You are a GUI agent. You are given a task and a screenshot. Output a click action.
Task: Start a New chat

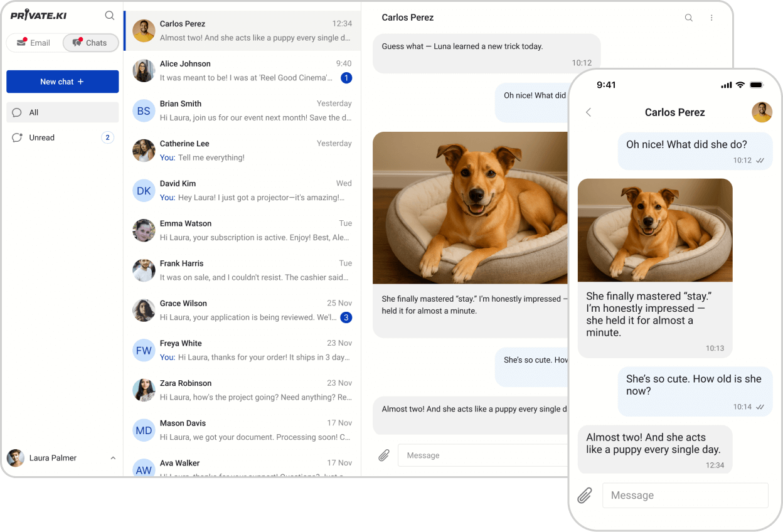[62, 82]
